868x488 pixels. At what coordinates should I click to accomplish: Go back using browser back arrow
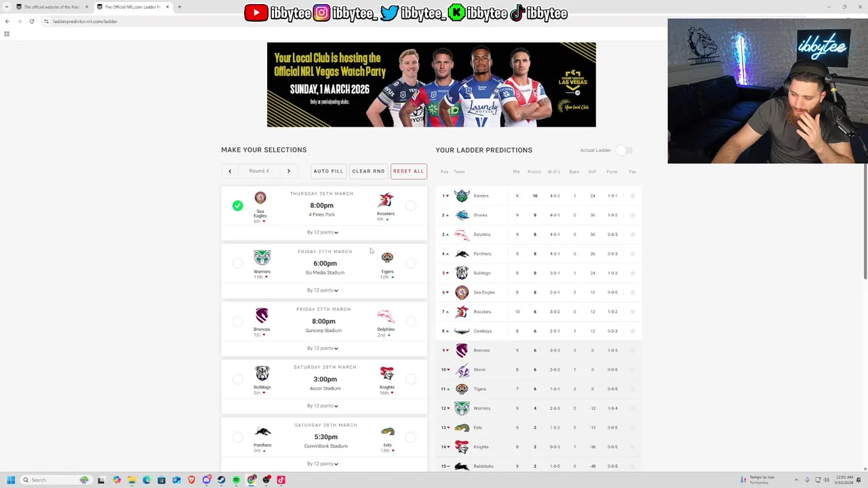tap(7, 21)
